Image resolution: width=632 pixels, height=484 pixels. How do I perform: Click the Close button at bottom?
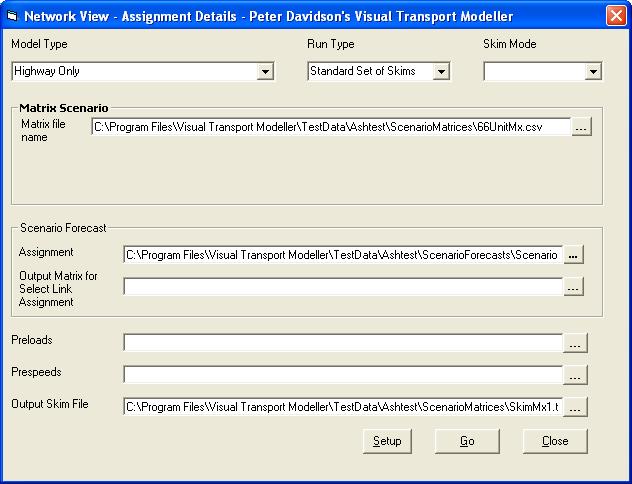pyautogui.click(x=555, y=441)
